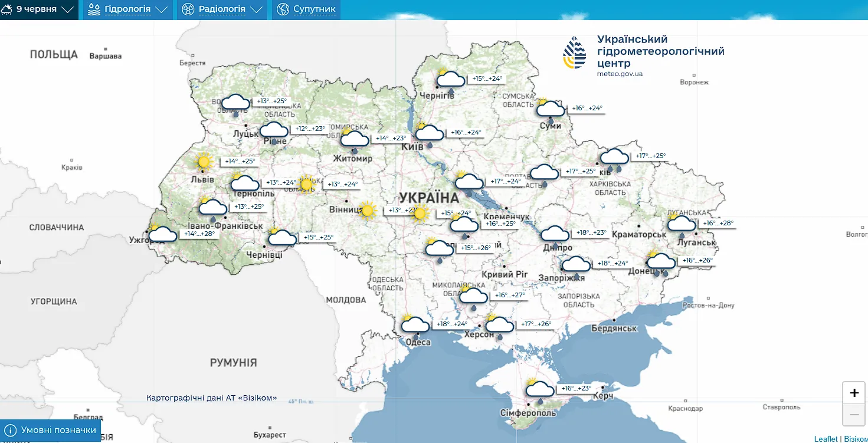Click the +15°...+24° label at Чернігів

point(487,78)
